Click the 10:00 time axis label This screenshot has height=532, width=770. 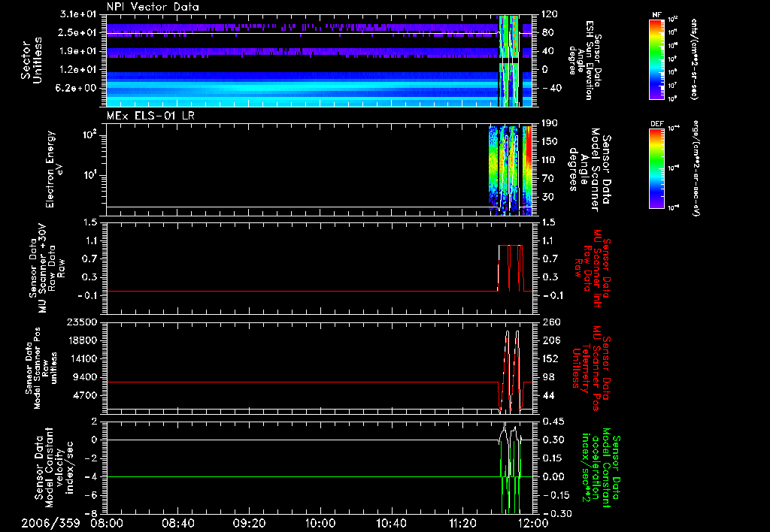pyautogui.click(x=320, y=523)
